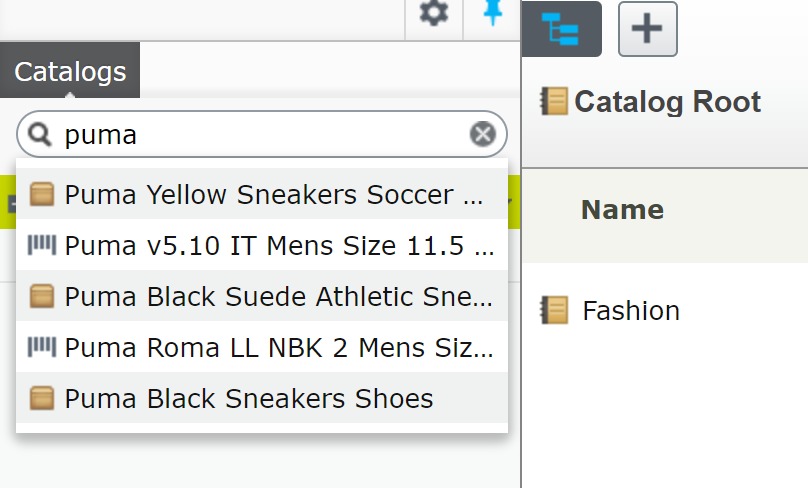Click the magnifier search icon

(40, 134)
